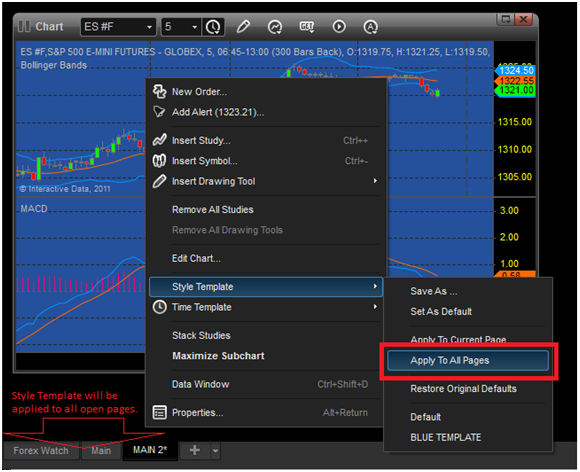This screenshot has height=472, width=580.
Task: Switch to the MAIN 2* tab
Action: point(150,450)
